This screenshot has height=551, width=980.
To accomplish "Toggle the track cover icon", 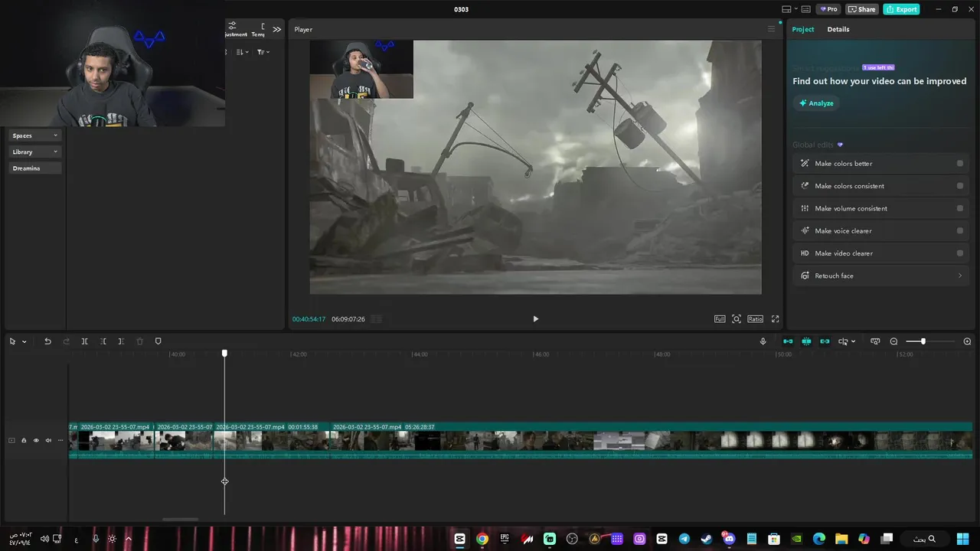I will tap(11, 440).
